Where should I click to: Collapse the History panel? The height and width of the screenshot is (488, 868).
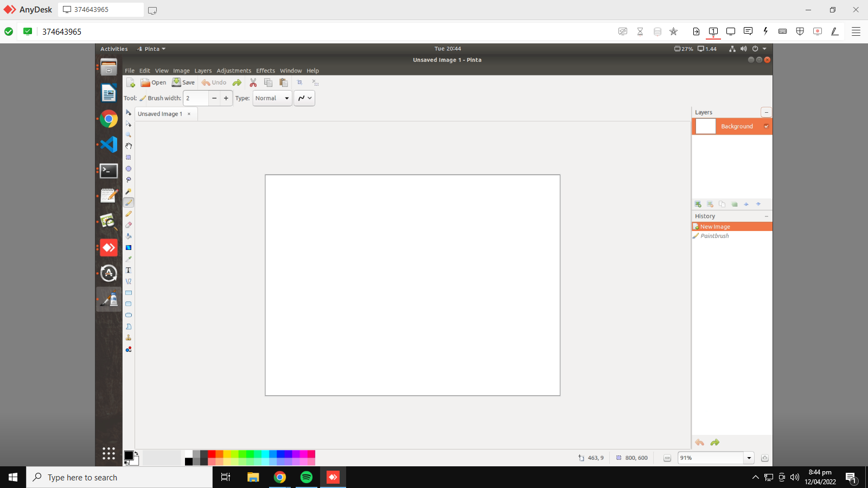coord(767,216)
